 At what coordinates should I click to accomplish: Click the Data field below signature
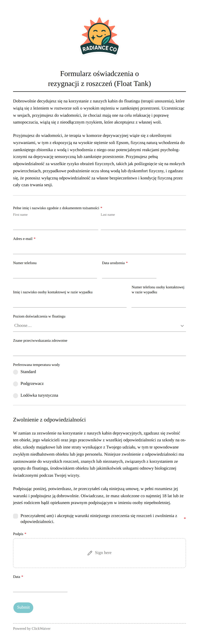coord(40,586)
